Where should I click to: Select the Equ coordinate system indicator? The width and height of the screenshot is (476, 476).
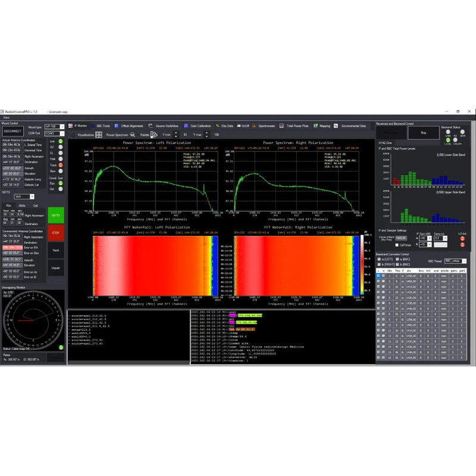[x=61, y=183]
